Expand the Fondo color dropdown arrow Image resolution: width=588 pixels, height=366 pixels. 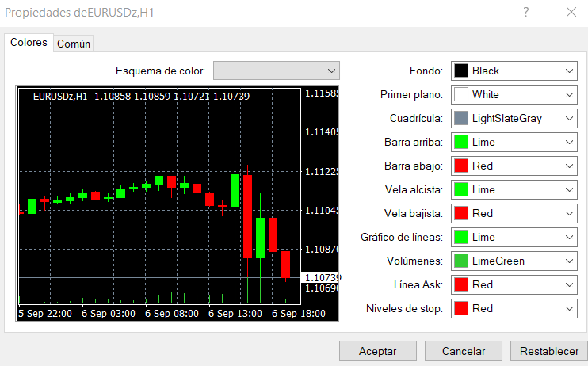(x=569, y=71)
